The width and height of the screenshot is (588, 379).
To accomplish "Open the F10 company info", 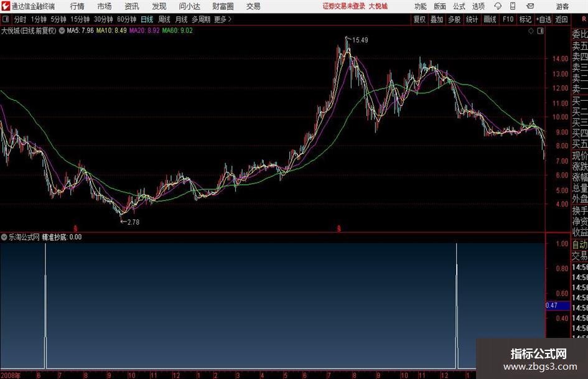I will [x=508, y=19].
